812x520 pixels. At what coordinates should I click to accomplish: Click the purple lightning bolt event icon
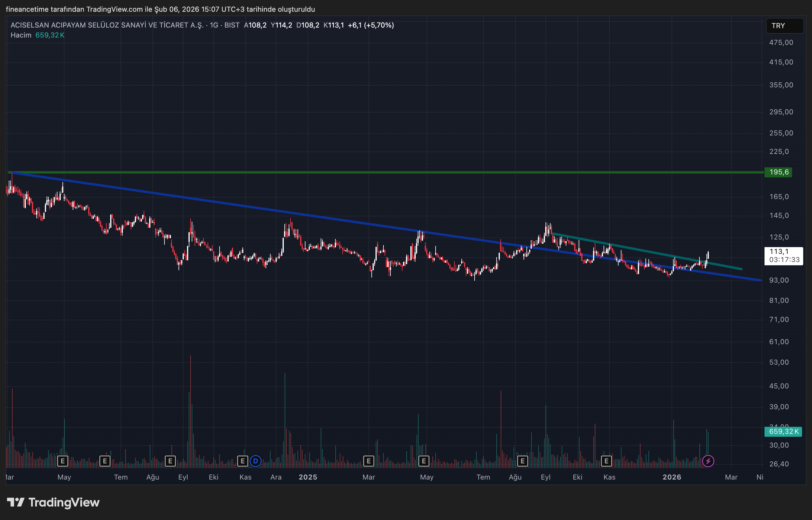click(x=708, y=461)
